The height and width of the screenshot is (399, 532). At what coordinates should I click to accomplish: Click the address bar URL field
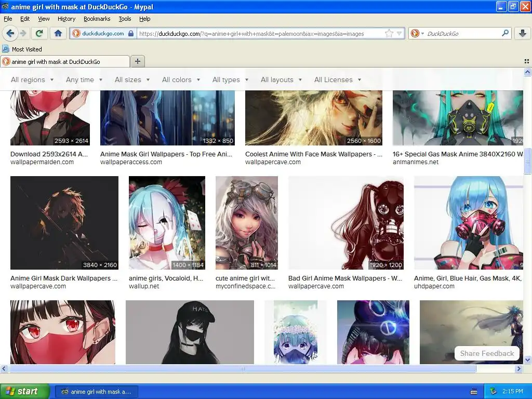261,34
